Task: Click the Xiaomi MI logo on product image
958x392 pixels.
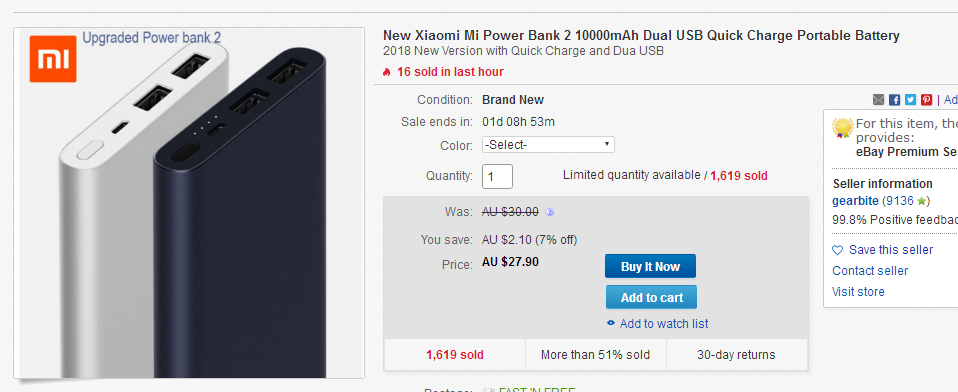Action: [53, 59]
